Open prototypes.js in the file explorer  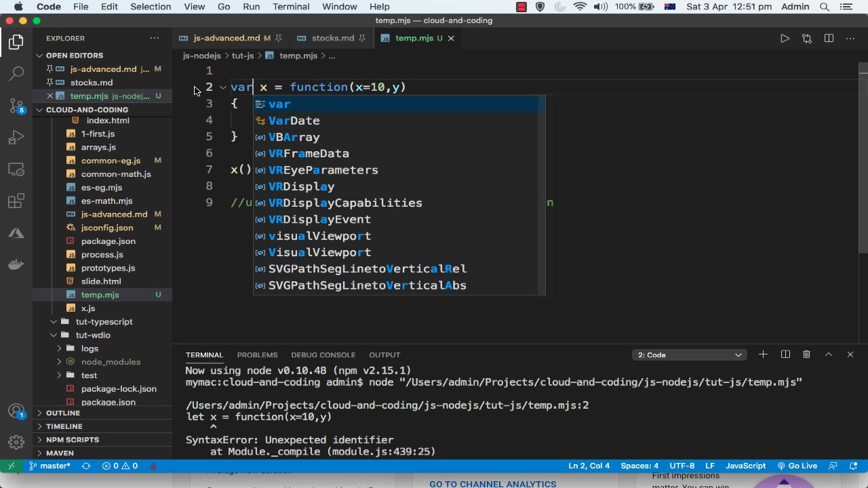(108, 268)
